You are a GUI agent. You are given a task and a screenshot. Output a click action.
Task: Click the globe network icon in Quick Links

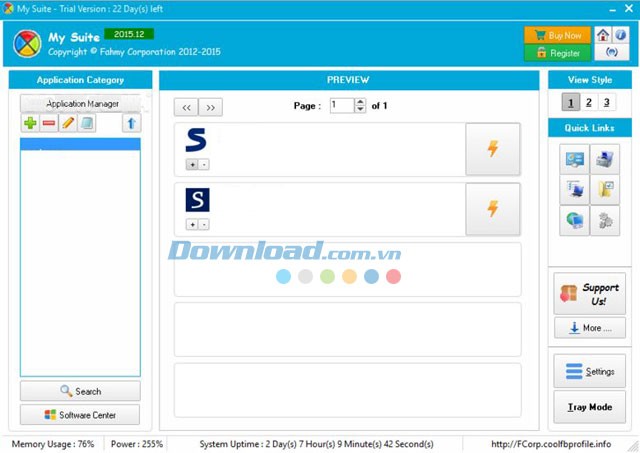coord(575,221)
